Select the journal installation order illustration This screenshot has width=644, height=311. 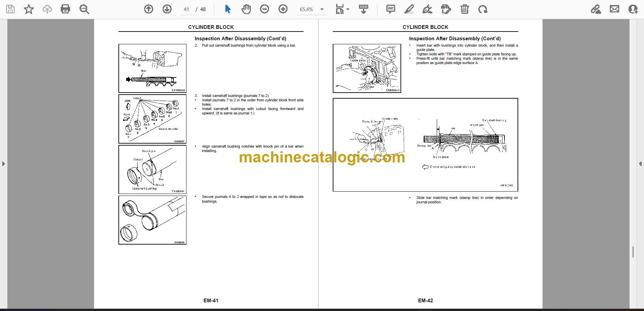pyautogui.click(x=152, y=119)
